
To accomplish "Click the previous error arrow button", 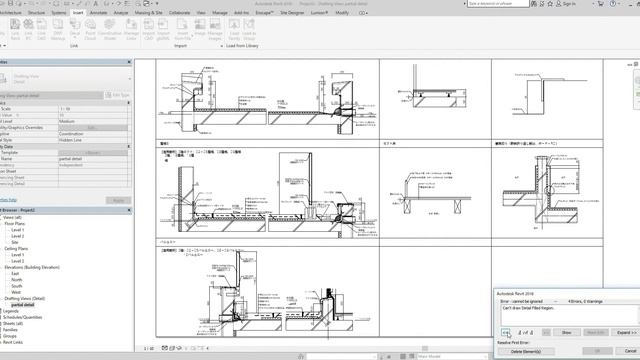I will (506, 333).
